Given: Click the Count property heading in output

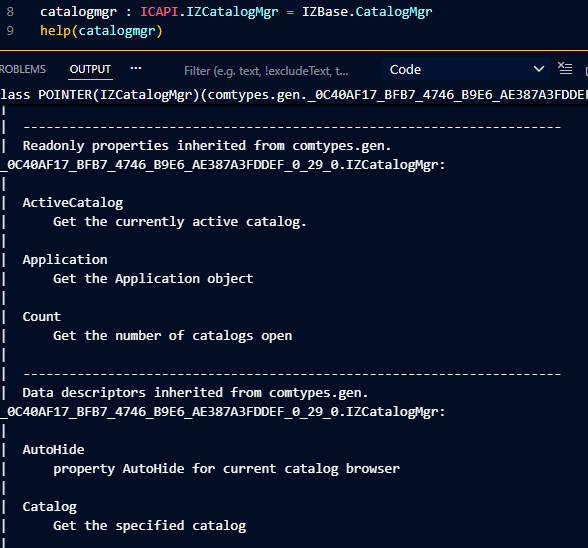Looking at the screenshot, I should (x=42, y=317).
